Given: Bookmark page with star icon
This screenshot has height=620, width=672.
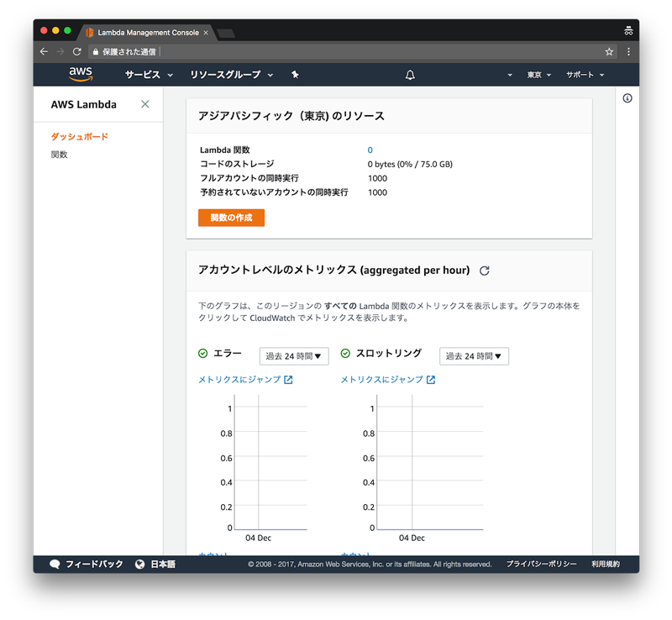Looking at the screenshot, I should [609, 52].
